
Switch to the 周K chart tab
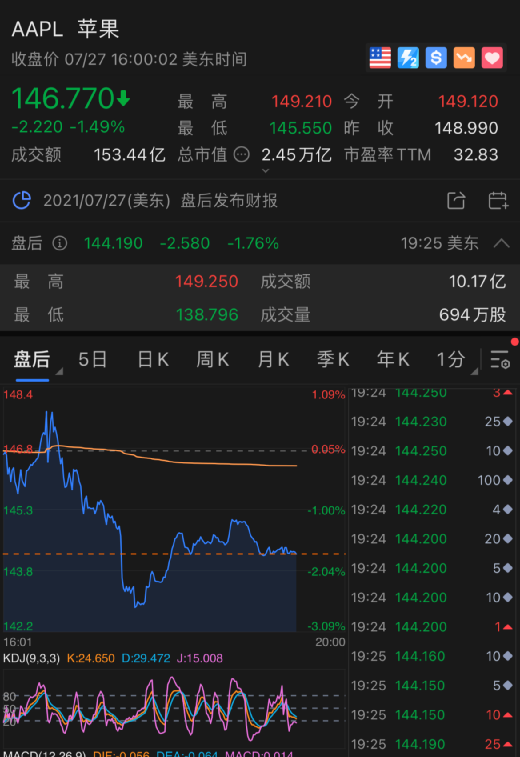[x=212, y=360]
